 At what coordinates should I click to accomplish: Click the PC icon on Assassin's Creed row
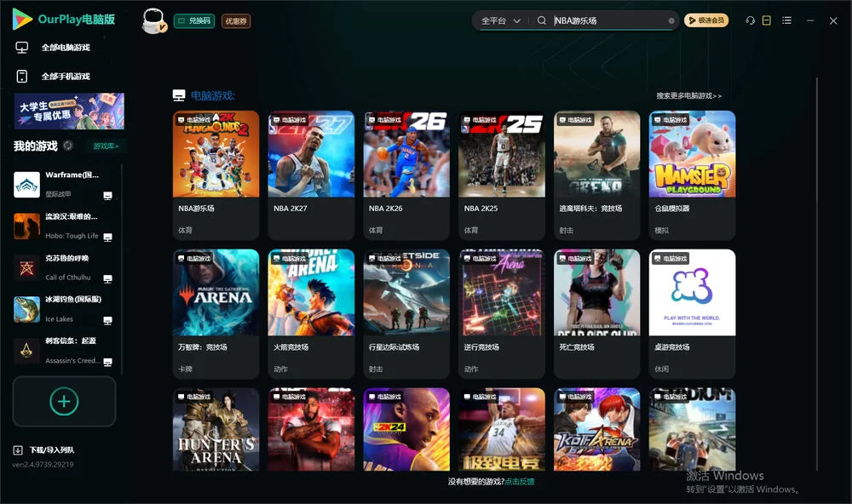click(x=107, y=363)
